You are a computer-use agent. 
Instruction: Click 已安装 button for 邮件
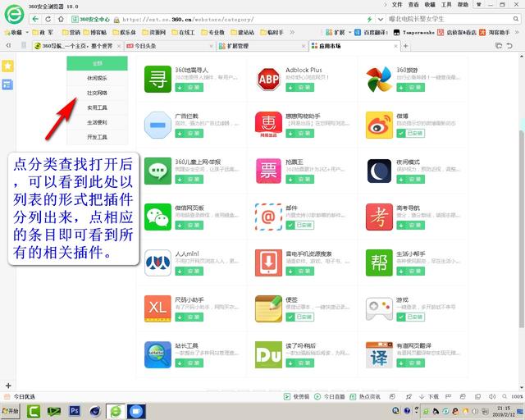click(x=299, y=225)
